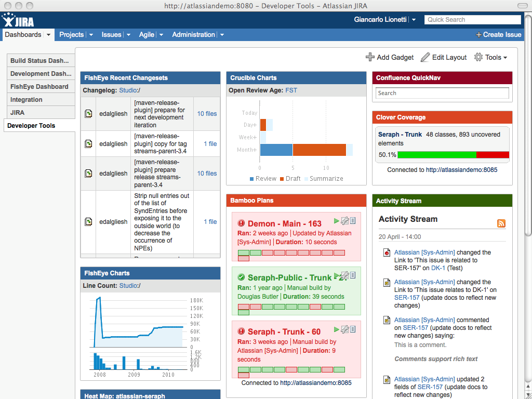Click the Activity Stream RSS feed icon

tap(501, 223)
